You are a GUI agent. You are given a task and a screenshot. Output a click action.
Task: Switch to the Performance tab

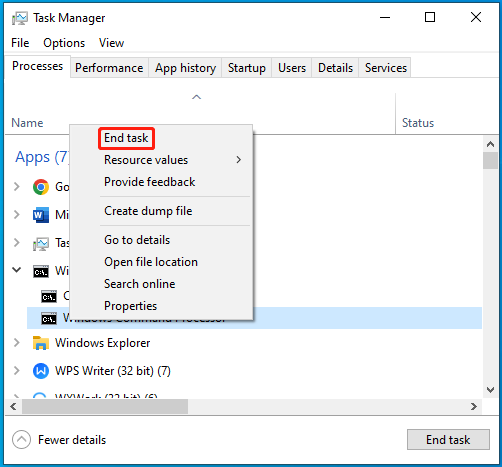click(109, 68)
